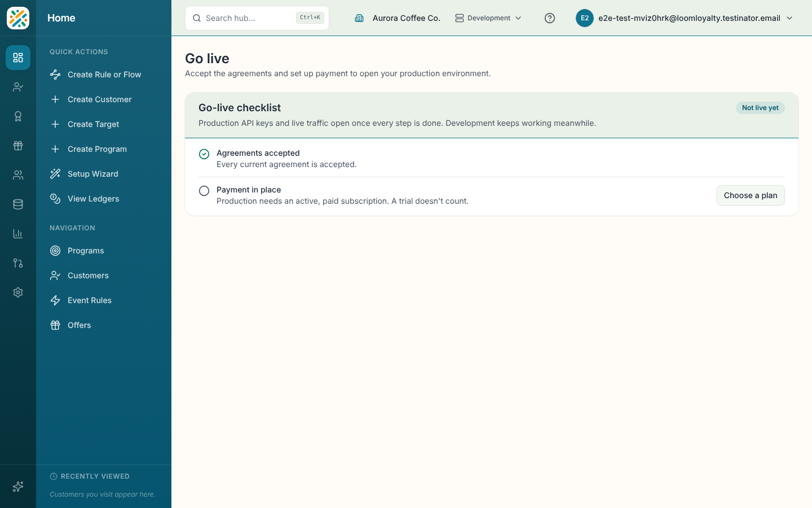
Task: Open View Ledgers
Action: click(x=104, y=199)
